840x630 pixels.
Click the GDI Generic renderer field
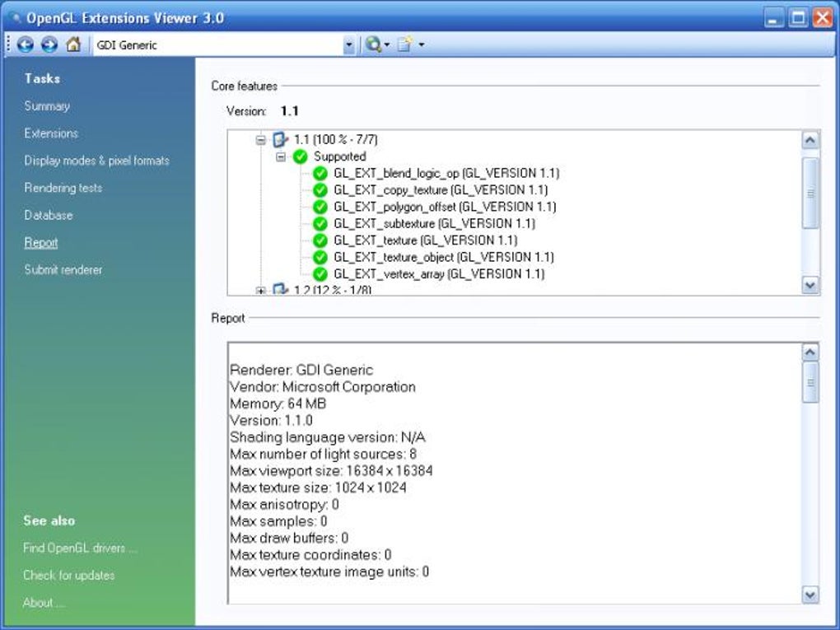point(218,45)
